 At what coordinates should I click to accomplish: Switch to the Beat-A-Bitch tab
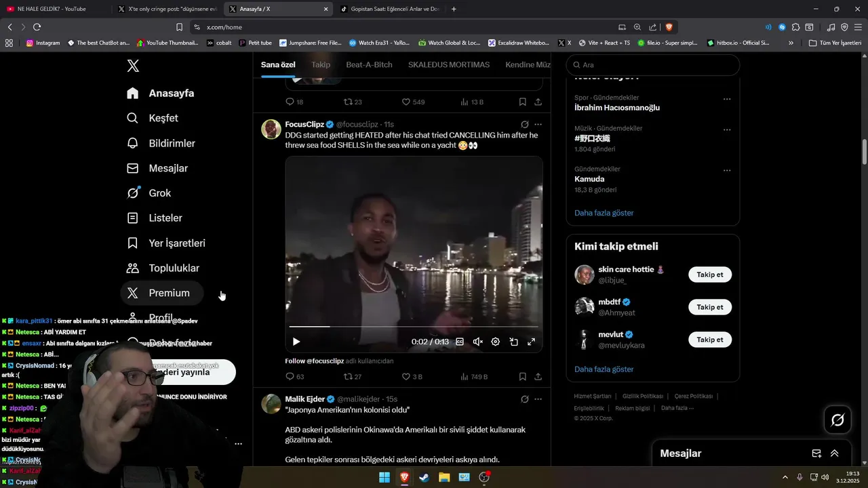[369, 64]
